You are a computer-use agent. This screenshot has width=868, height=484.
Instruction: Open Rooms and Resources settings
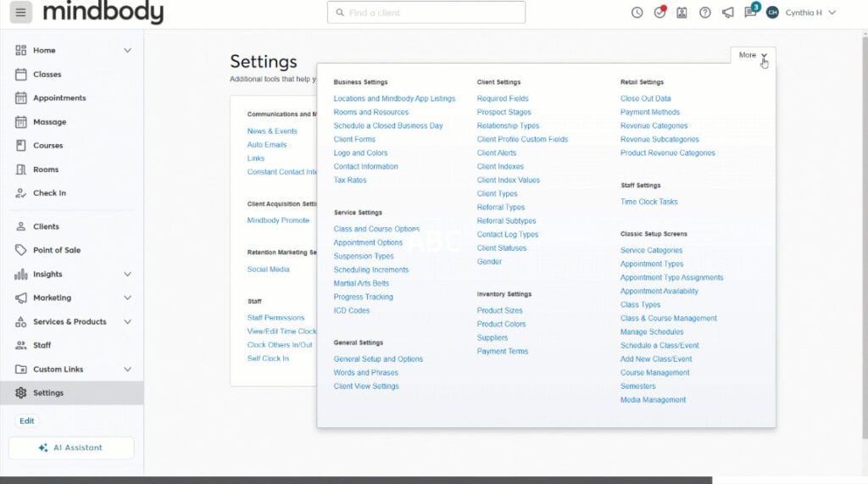pyautogui.click(x=371, y=112)
